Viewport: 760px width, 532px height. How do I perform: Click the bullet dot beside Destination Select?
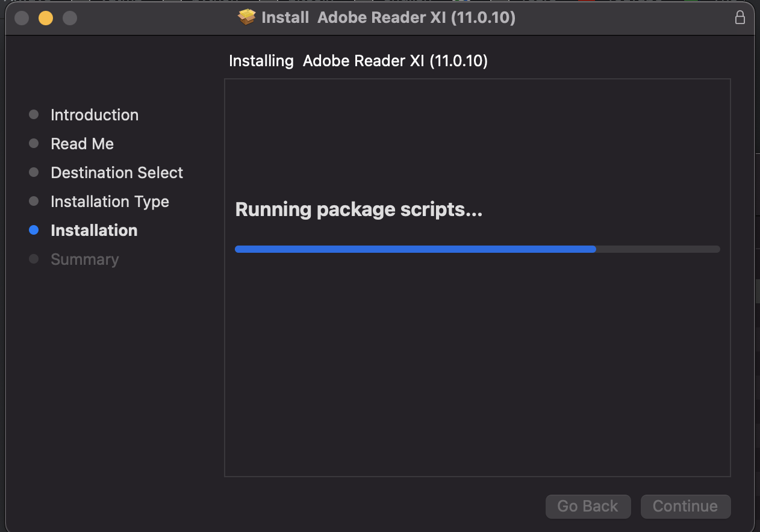click(x=34, y=172)
